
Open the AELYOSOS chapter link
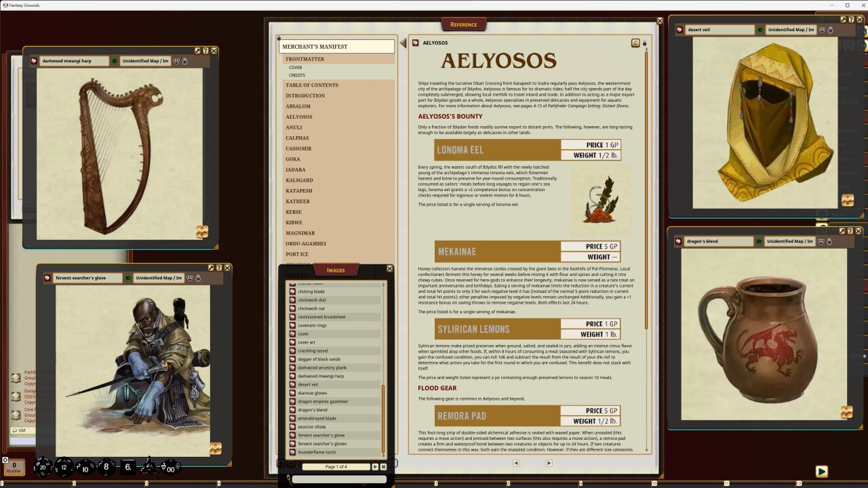point(300,116)
